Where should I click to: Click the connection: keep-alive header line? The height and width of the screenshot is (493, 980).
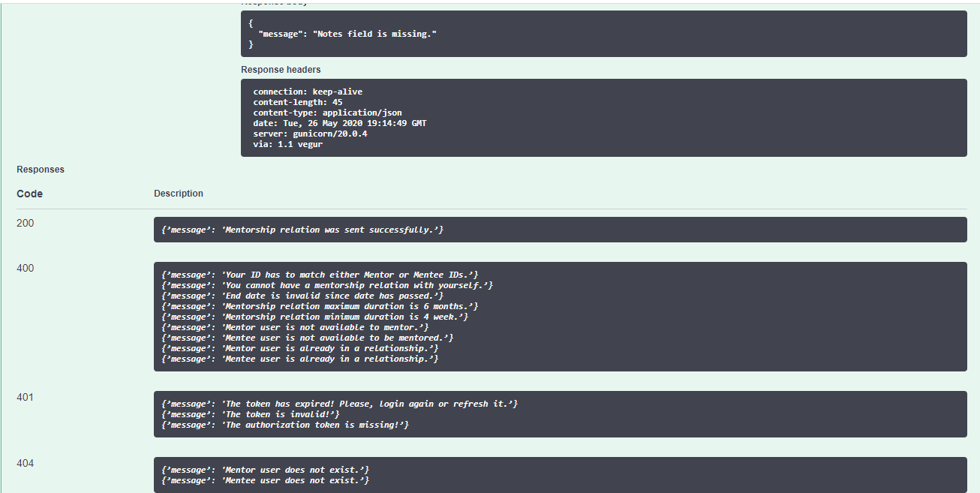coord(308,92)
